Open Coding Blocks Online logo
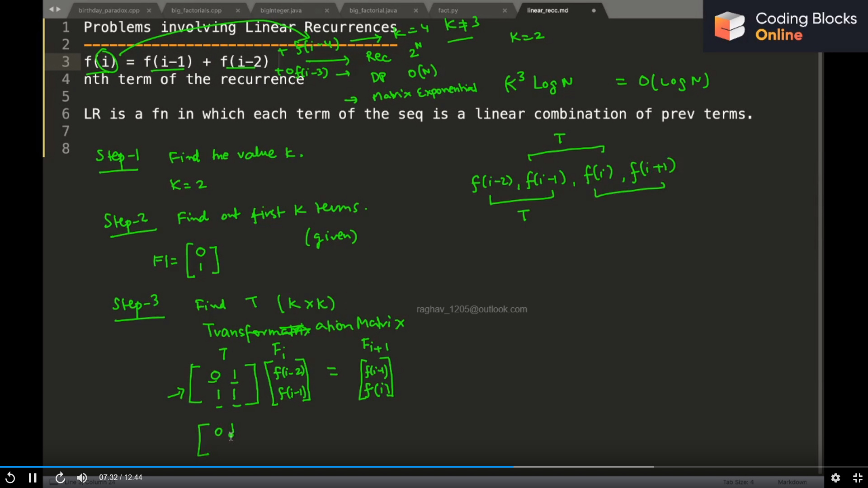 (x=785, y=26)
